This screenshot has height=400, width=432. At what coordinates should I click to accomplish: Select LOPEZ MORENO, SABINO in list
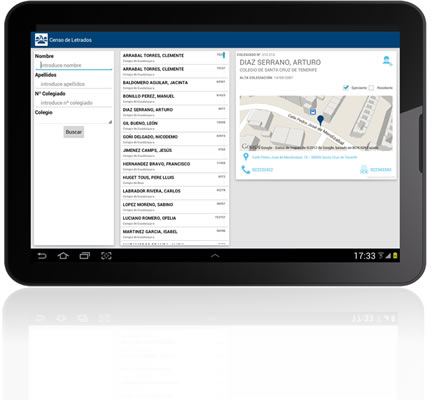(174, 207)
